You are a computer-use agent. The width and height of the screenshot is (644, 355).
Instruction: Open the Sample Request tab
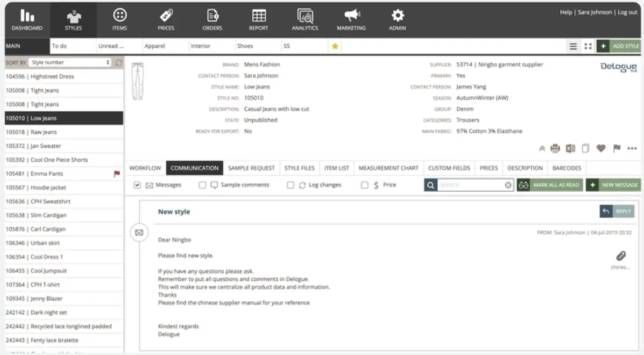point(251,168)
